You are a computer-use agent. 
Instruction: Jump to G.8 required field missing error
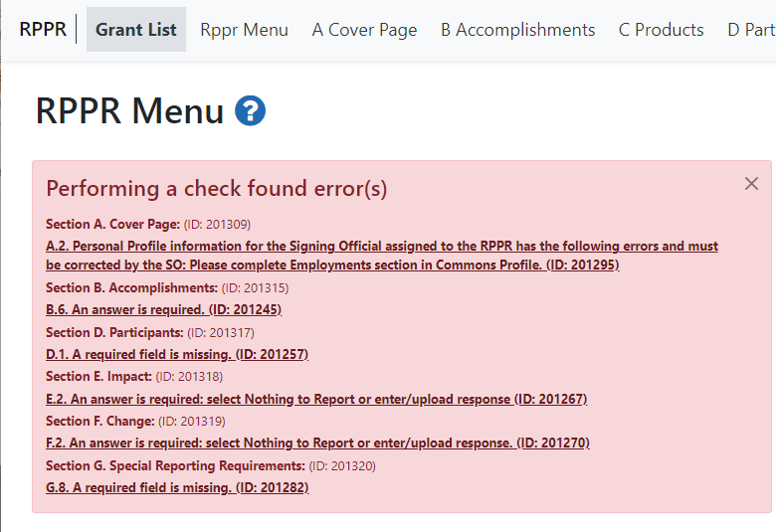coord(177,487)
